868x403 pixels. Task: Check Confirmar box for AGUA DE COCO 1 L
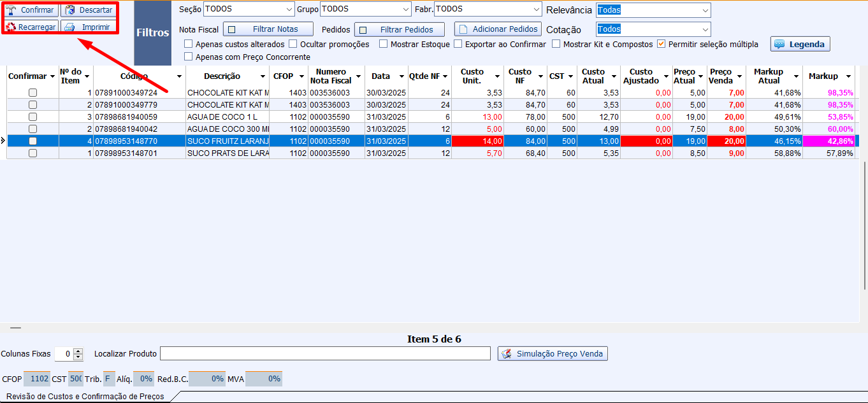[33, 117]
